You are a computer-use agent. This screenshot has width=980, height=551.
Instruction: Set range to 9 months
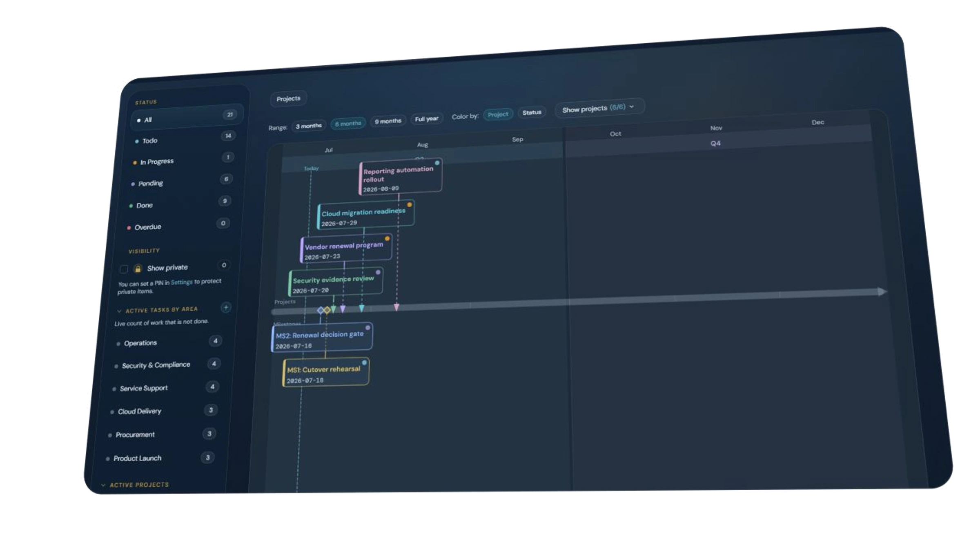[x=388, y=121]
